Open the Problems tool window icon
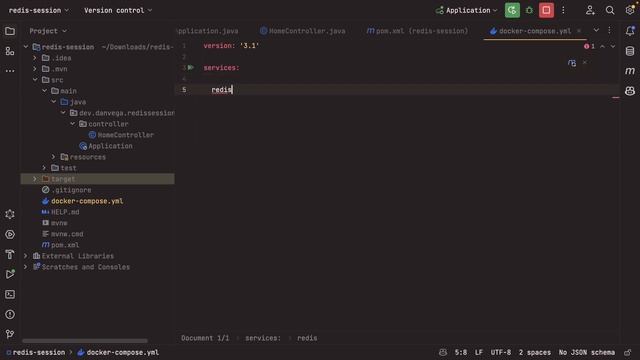 [10, 314]
